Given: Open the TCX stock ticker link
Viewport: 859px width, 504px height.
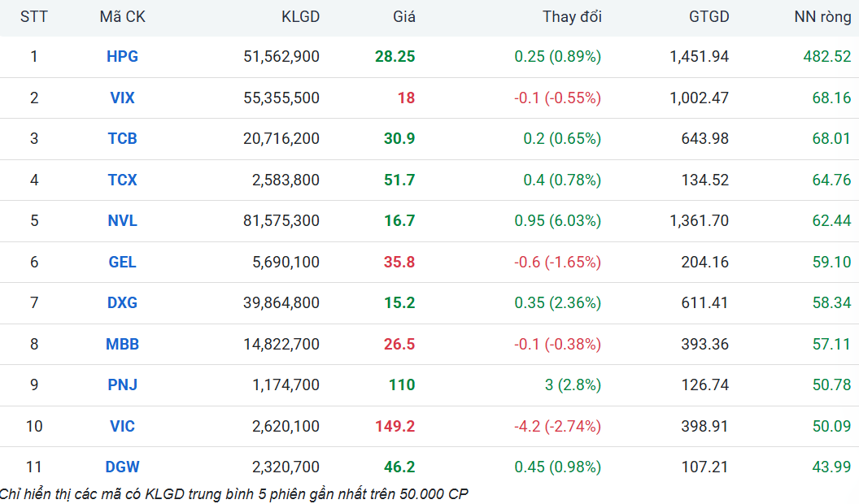Looking at the screenshot, I should 122,180.
